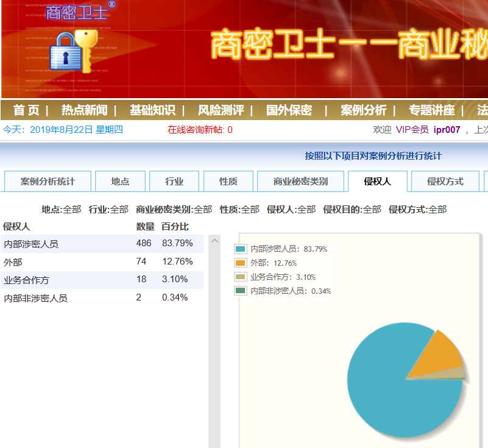The width and height of the screenshot is (488, 448).
Task: Click the lock and key logo
Action: pos(74,51)
